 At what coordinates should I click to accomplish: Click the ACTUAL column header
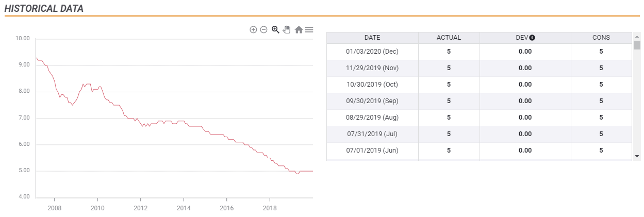coord(449,38)
